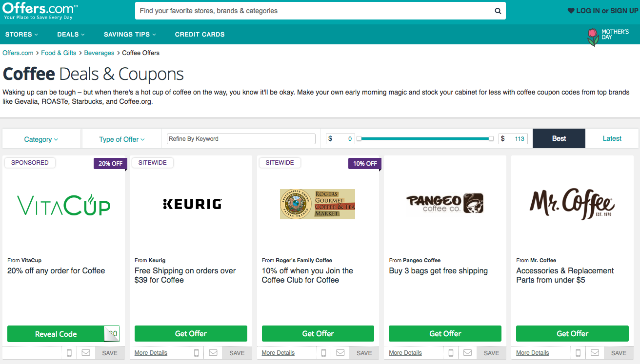Click "20% off any order for Coffee"

(56, 271)
